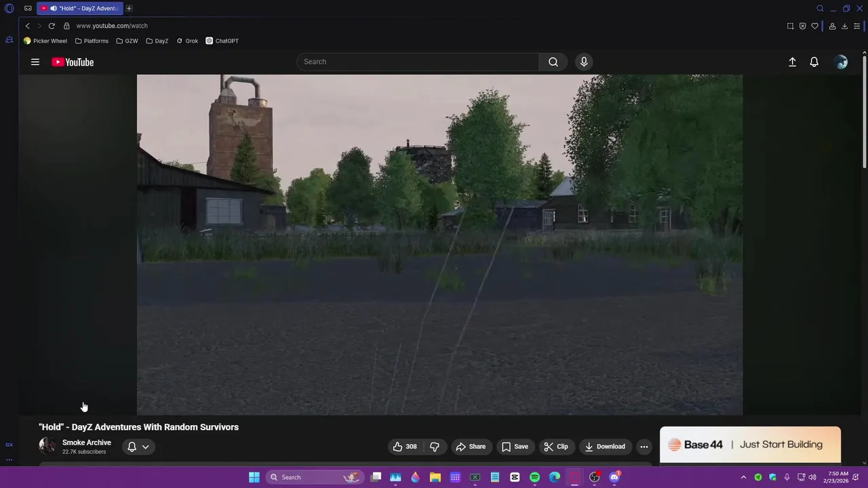The height and width of the screenshot is (488, 868).
Task: Open CapCut from the taskbar
Action: 515,477
